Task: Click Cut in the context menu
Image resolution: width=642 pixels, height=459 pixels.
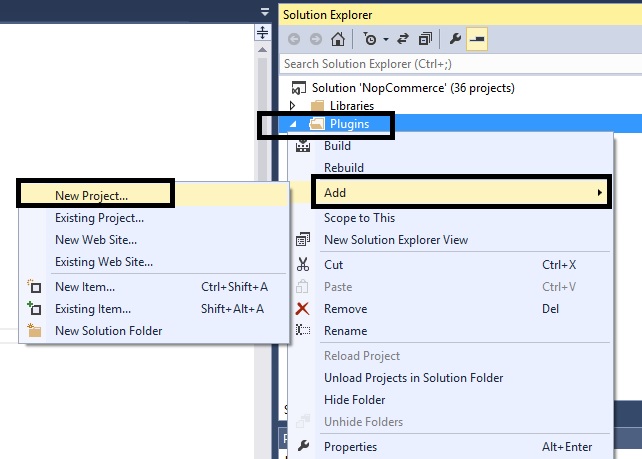Action: (x=333, y=265)
